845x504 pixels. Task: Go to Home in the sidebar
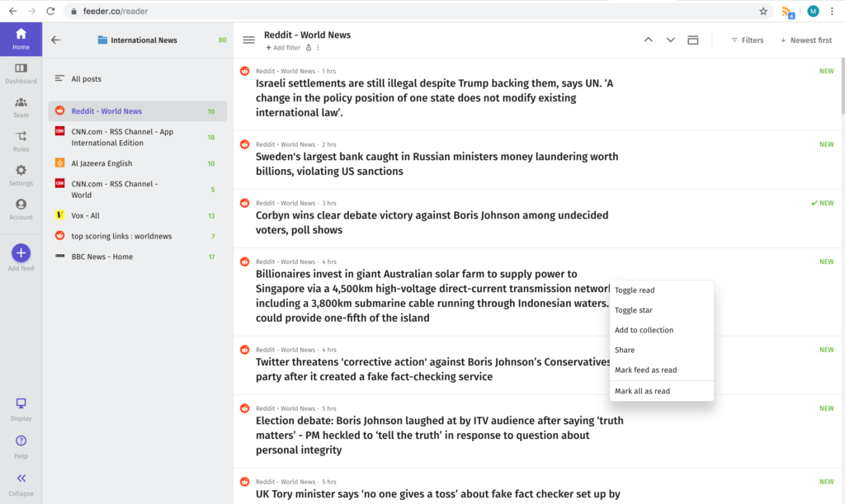click(21, 39)
